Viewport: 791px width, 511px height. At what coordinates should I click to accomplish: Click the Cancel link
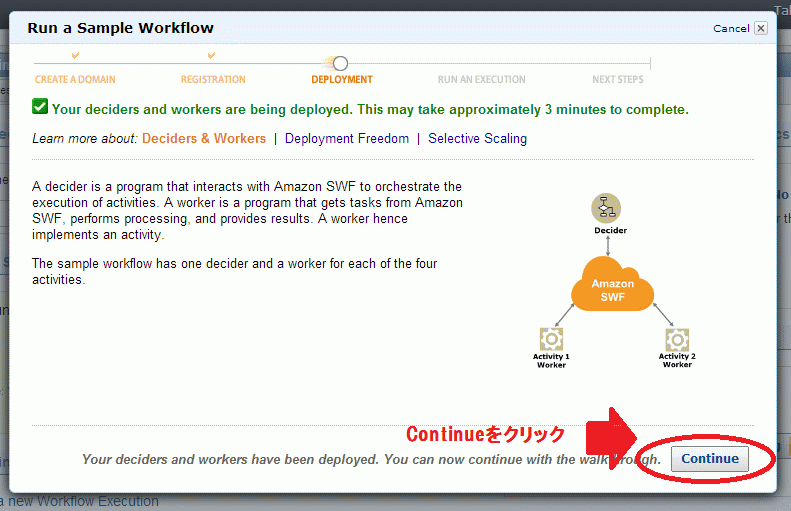(x=731, y=29)
